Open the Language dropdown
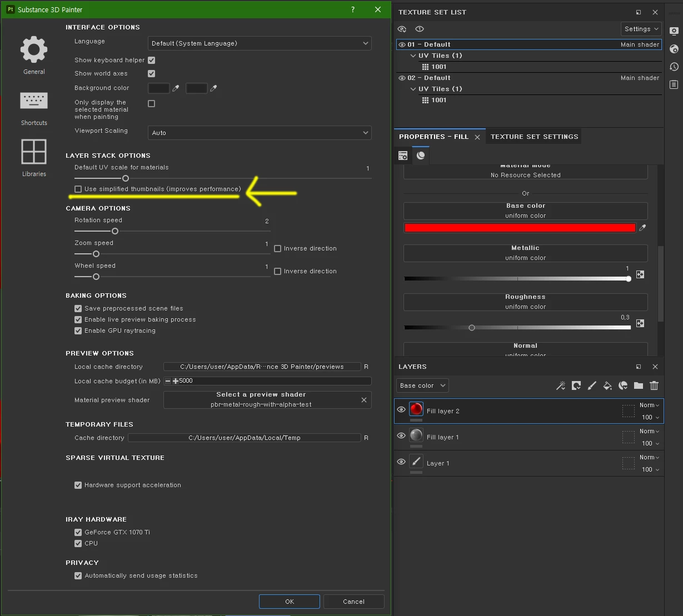Image resolution: width=683 pixels, height=616 pixels. tap(260, 43)
